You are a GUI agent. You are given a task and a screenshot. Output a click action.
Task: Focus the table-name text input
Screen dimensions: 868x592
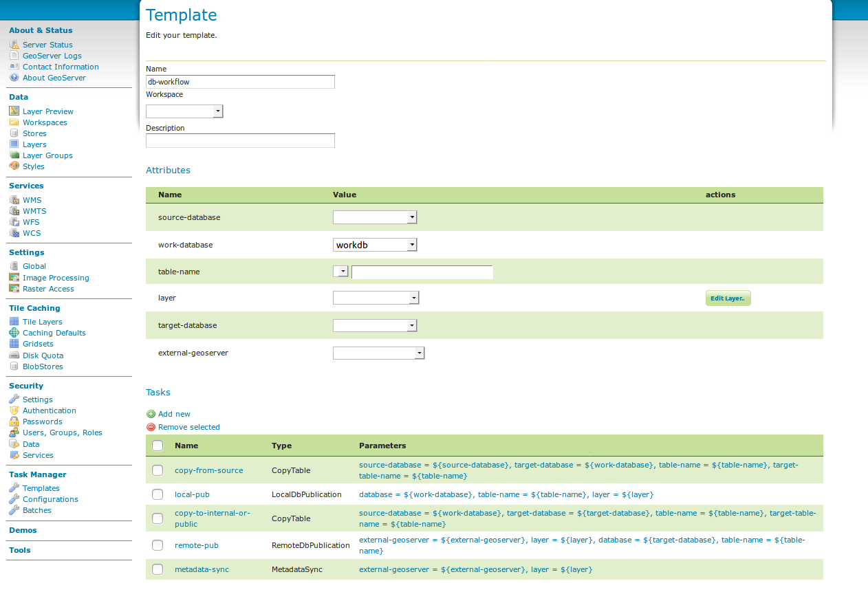coord(422,272)
